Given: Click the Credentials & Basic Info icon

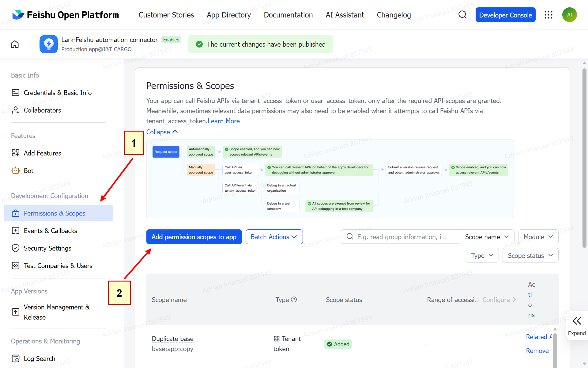Looking at the screenshot, I should tap(16, 93).
